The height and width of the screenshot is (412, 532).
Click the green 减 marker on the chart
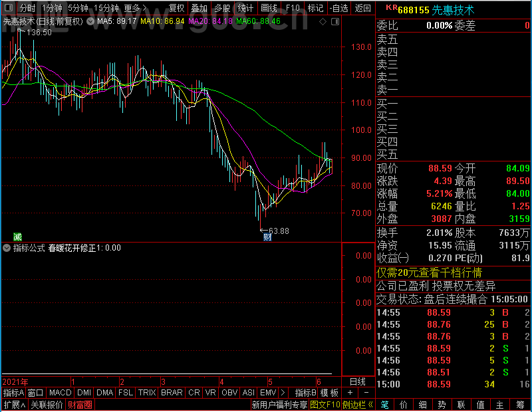(17, 237)
